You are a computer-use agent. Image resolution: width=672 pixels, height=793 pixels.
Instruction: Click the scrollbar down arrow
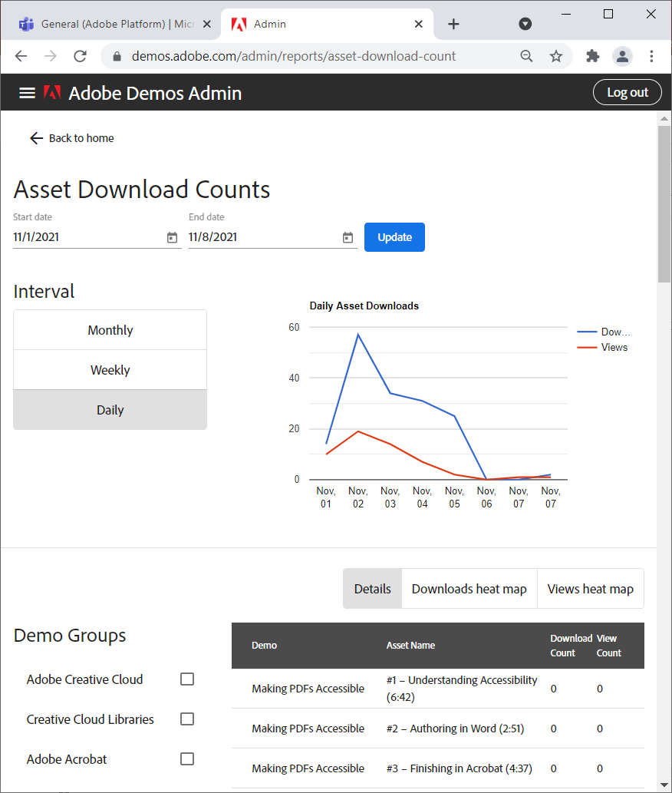(664, 785)
